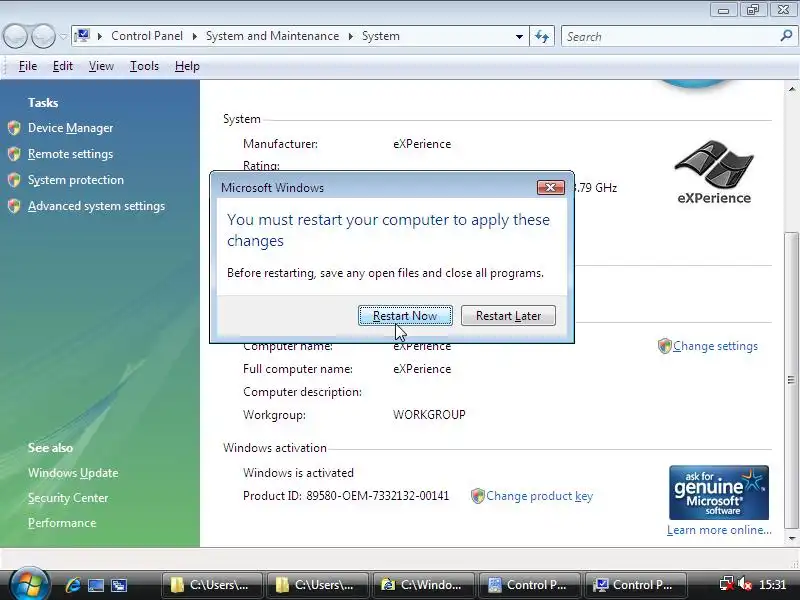The height and width of the screenshot is (600, 800).
Task: Expand the arrow before Control Panel breadcrumb
Action: click(100, 36)
